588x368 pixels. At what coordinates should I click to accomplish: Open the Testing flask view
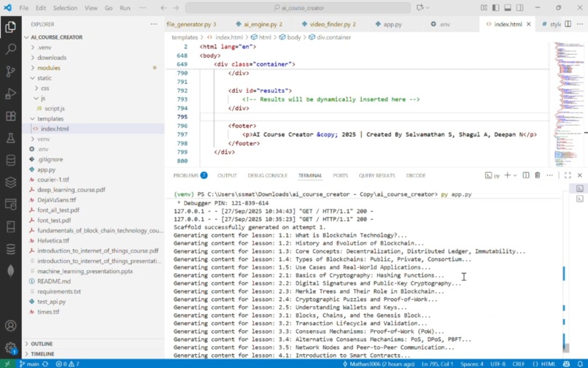[10, 138]
